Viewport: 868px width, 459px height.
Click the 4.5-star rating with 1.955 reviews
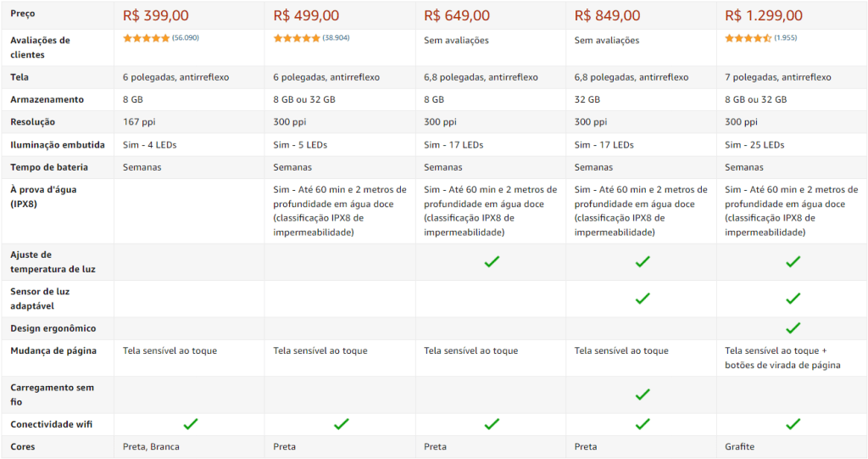coord(748,38)
